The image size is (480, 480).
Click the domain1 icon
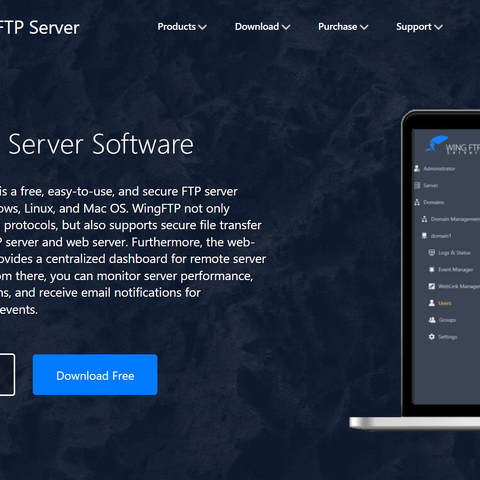424,236
